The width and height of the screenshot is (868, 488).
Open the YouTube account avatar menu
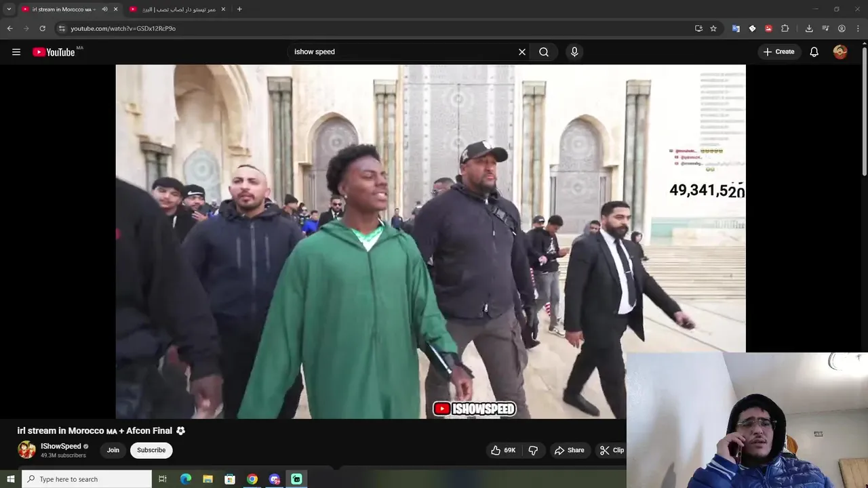click(840, 52)
